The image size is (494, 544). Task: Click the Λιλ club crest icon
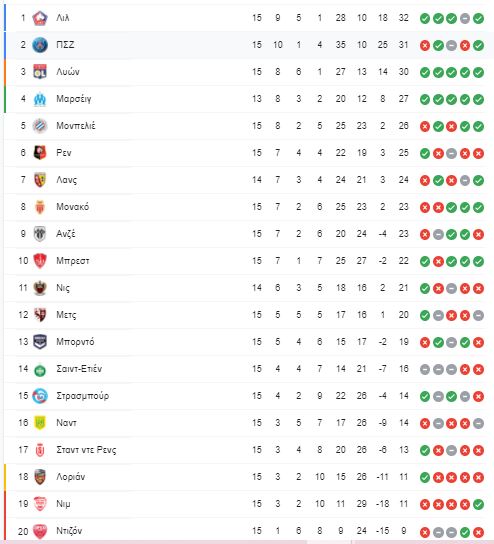click(40, 18)
